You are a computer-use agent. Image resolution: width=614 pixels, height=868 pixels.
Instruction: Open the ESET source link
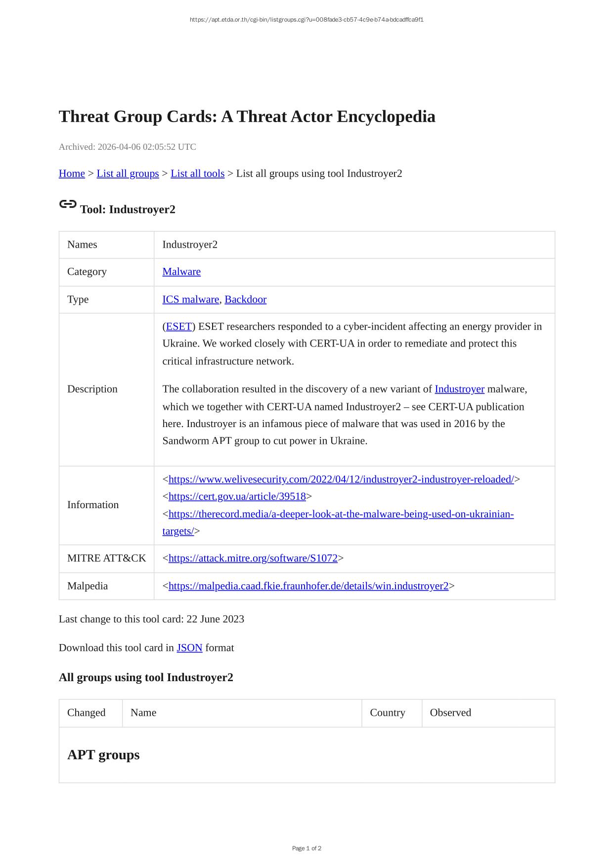178,327
